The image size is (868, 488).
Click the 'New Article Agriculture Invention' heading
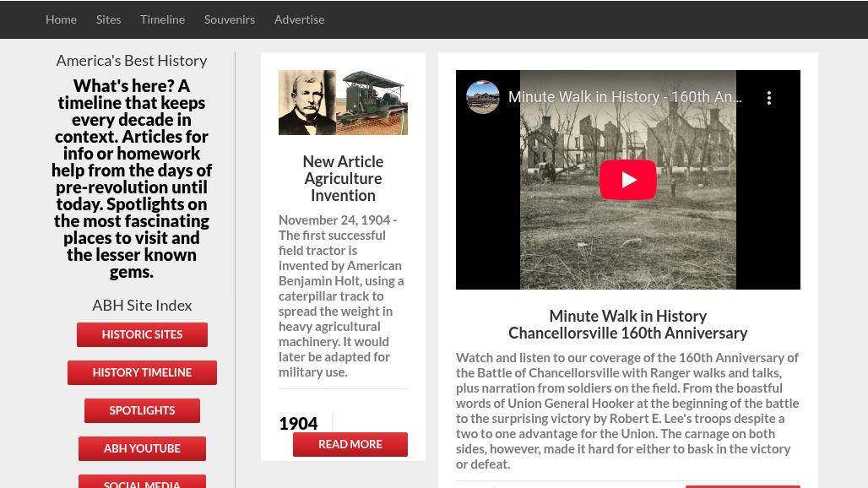[343, 178]
